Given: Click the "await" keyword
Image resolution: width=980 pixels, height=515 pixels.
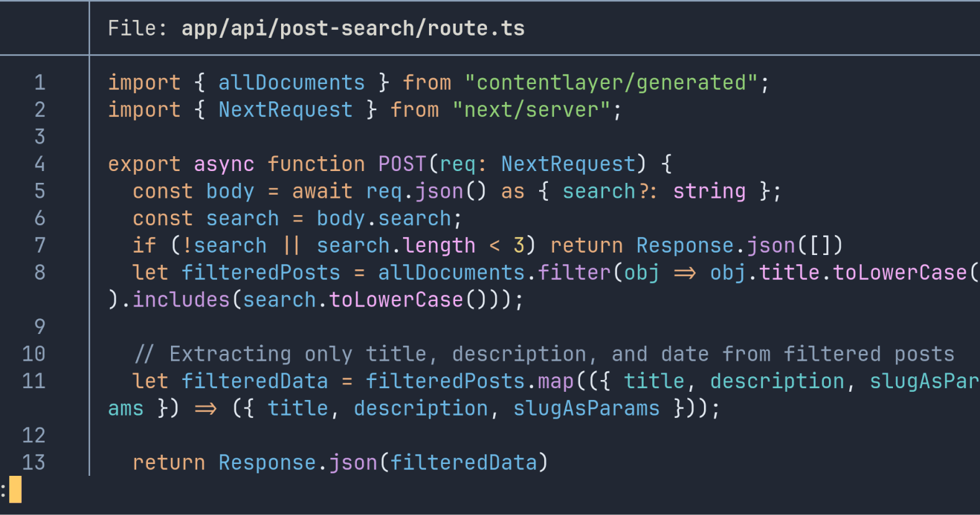Looking at the screenshot, I should [322, 192].
